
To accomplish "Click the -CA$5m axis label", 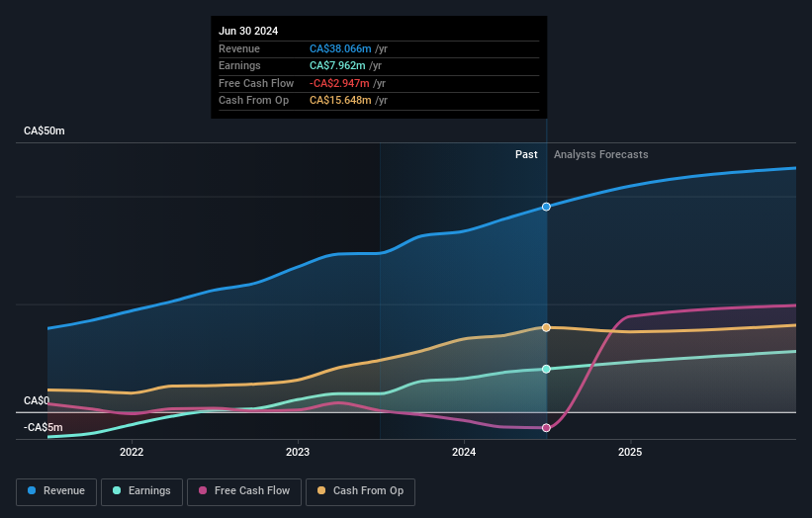I will click(x=43, y=427).
